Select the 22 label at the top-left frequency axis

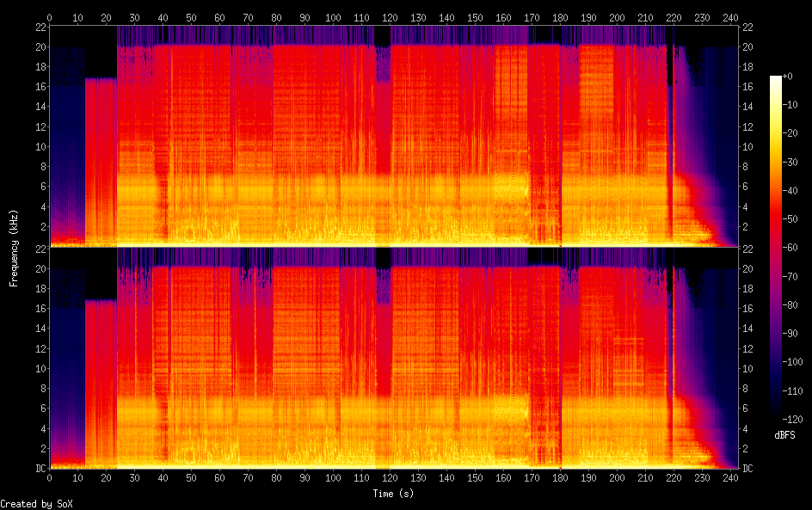pos(40,28)
